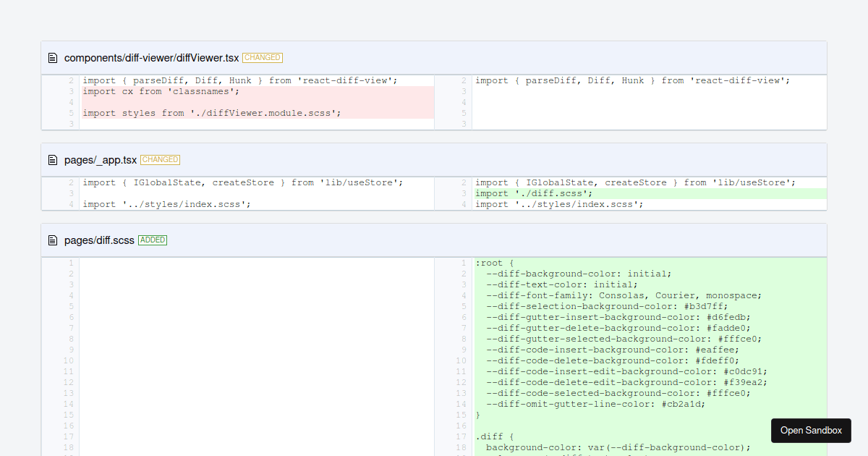
Task: Click line number 10 in diff.scss
Action: click(x=461, y=360)
